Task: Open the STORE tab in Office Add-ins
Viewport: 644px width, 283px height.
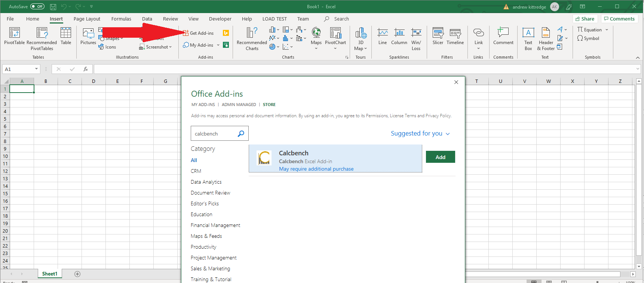Action: tap(269, 105)
